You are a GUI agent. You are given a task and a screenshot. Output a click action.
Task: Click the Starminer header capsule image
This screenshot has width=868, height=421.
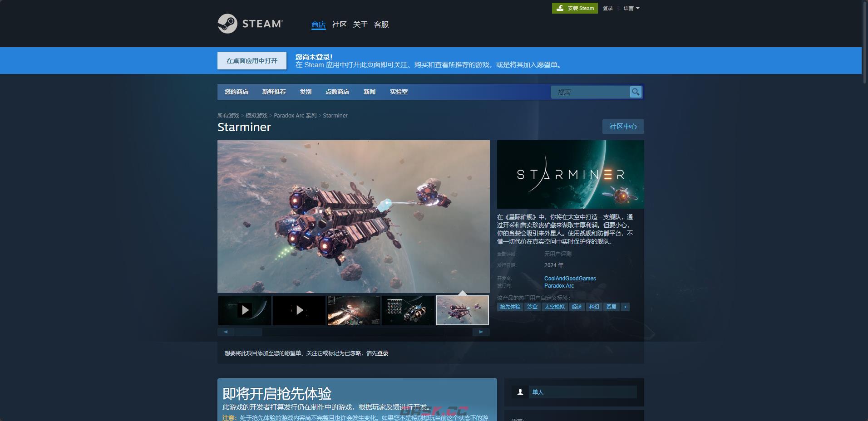pos(570,174)
